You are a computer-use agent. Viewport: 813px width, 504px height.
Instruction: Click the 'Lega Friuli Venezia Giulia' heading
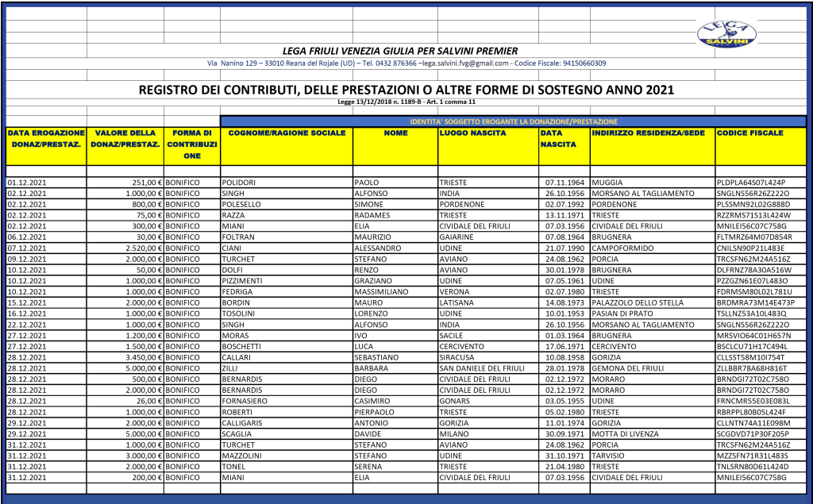400,51
